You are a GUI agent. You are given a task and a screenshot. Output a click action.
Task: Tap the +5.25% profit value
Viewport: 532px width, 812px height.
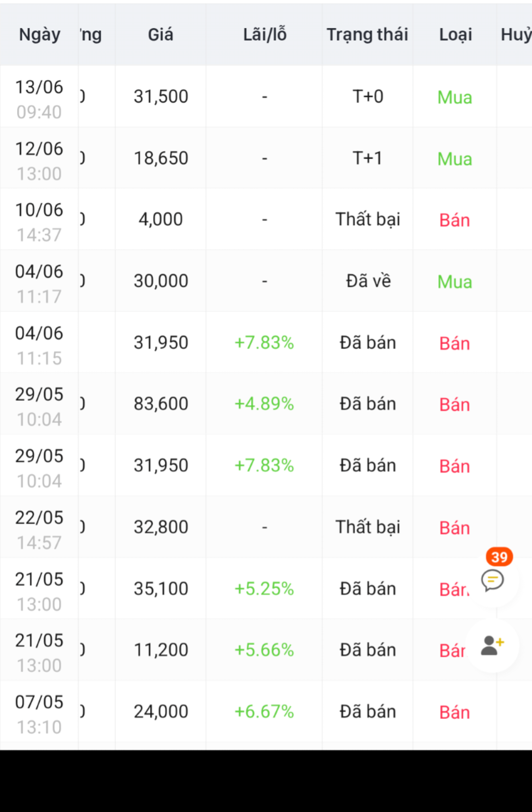click(264, 589)
